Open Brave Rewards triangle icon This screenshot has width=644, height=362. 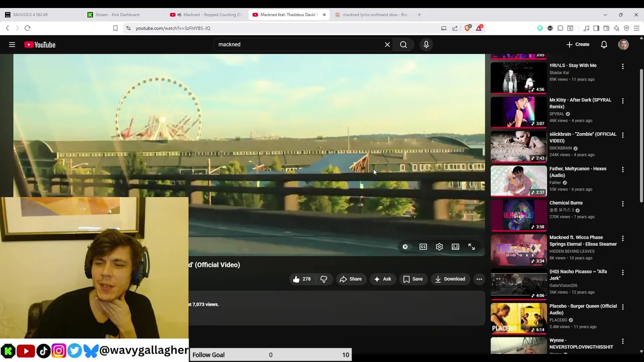(x=479, y=28)
